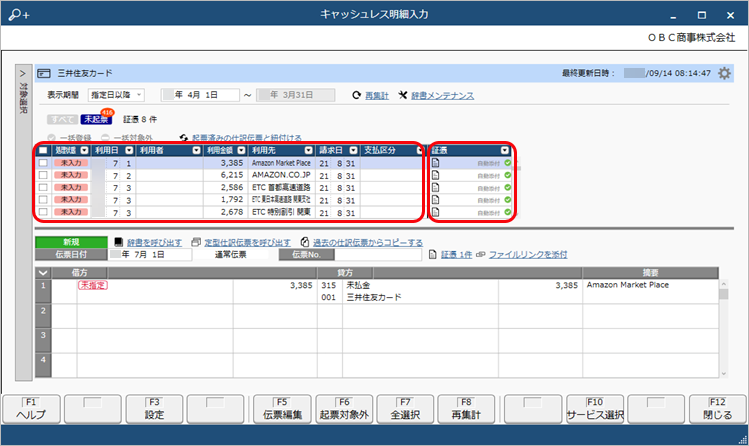Open the 利用先 column filter arrow
Screen dimensions: 749x446
tap(309, 150)
